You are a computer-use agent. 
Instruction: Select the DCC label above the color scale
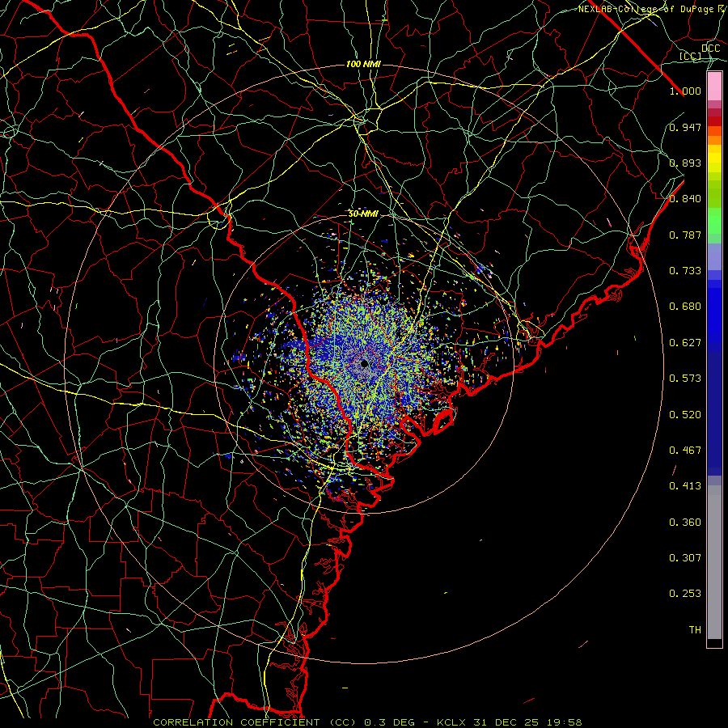pyautogui.click(x=710, y=49)
